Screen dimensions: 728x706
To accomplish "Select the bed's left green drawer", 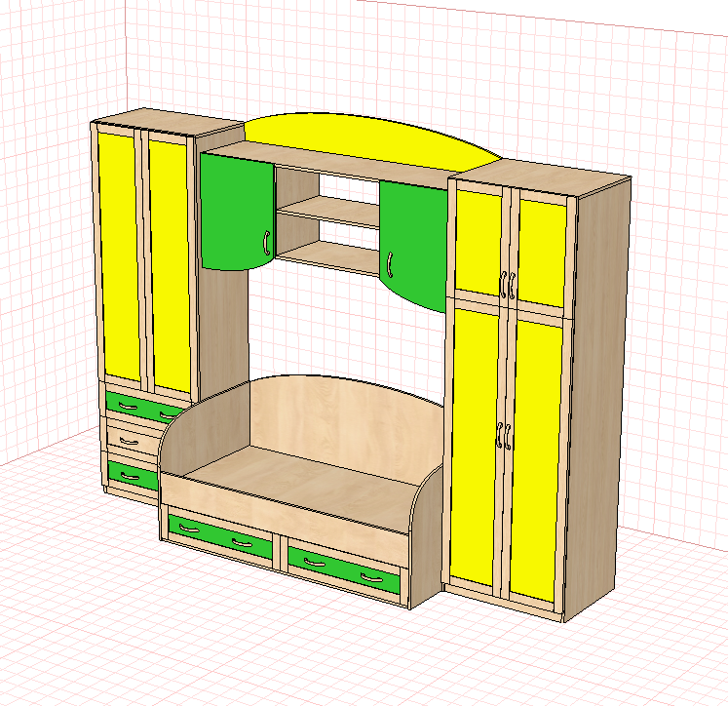I will 220,536.
